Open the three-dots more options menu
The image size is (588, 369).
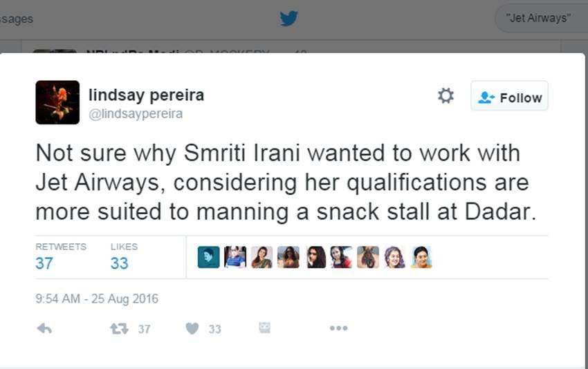point(338,328)
